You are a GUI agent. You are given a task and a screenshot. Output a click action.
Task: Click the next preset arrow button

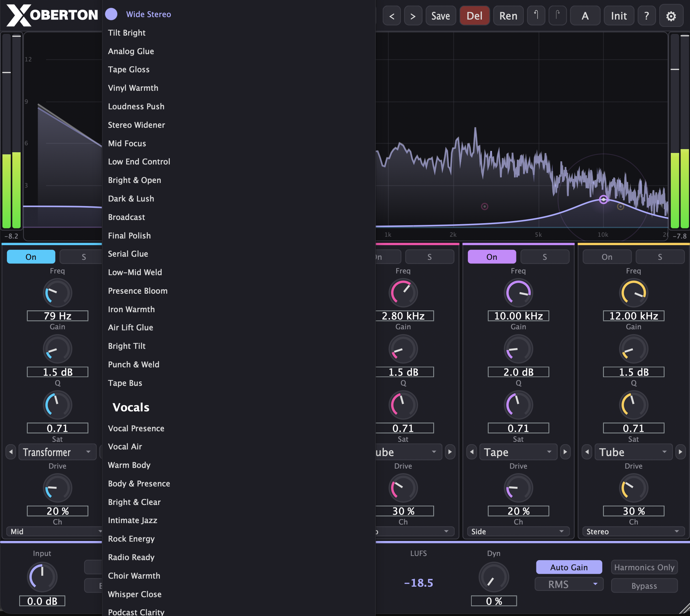coord(413,16)
